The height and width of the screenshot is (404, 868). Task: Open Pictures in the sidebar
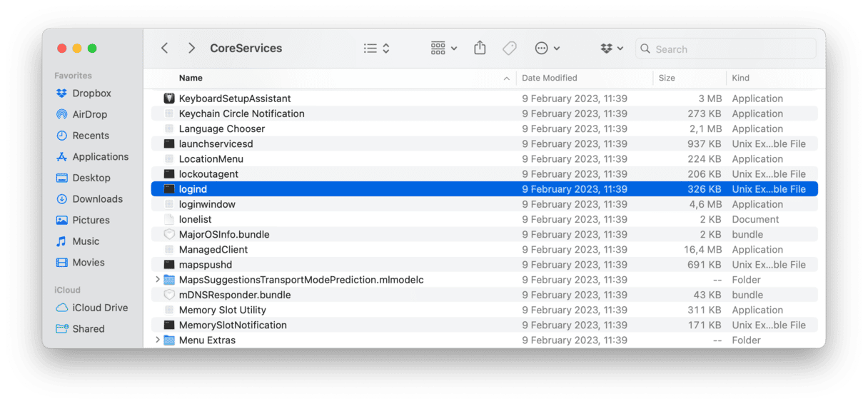83,220
